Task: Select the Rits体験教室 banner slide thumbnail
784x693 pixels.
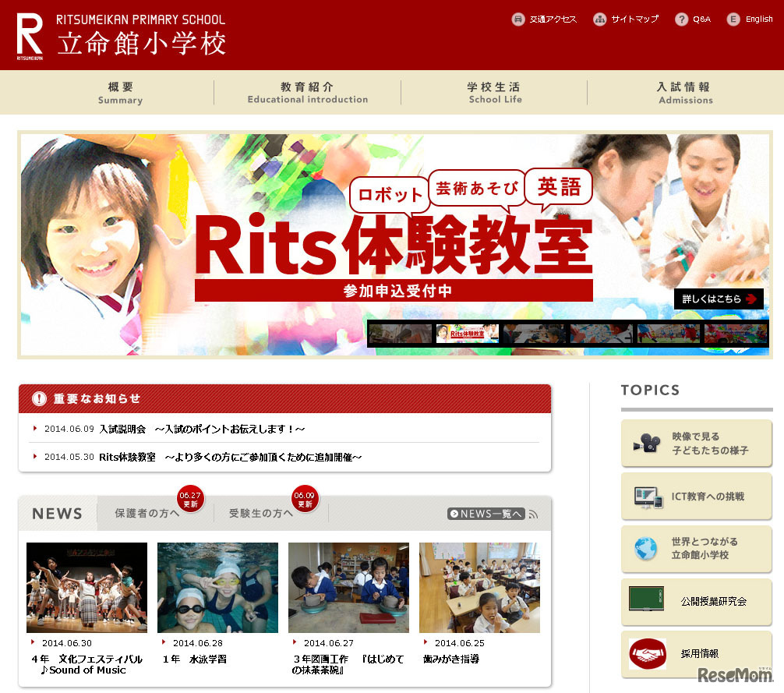Action: [468, 334]
